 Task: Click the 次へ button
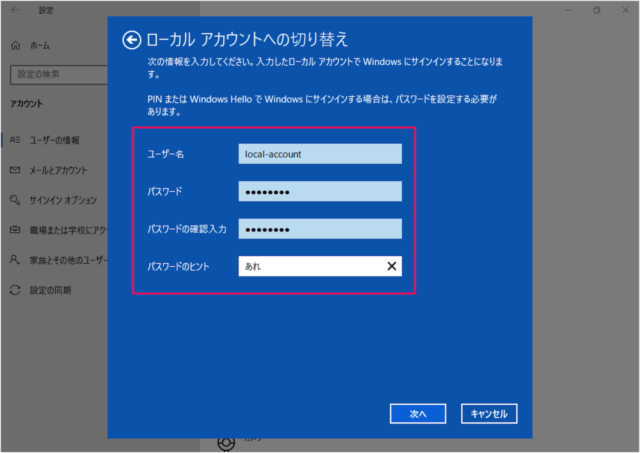coord(418,414)
